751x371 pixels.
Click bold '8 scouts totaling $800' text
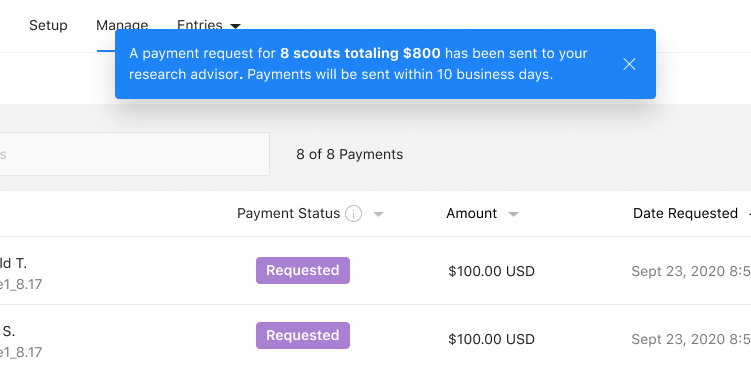pos(360,53)
